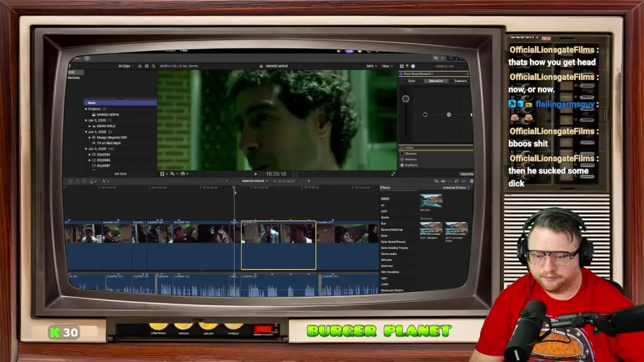Select the TV on Wall Night clip

[x=109, y=143]
